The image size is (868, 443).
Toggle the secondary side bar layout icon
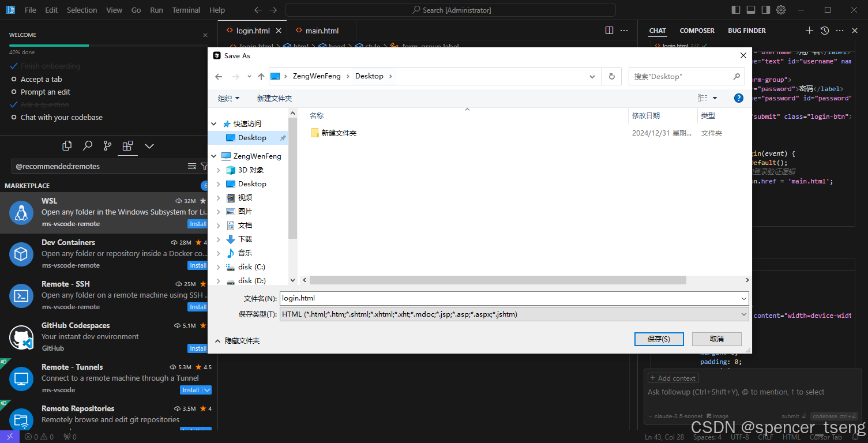pyautogui.click(x=766, y=10)
